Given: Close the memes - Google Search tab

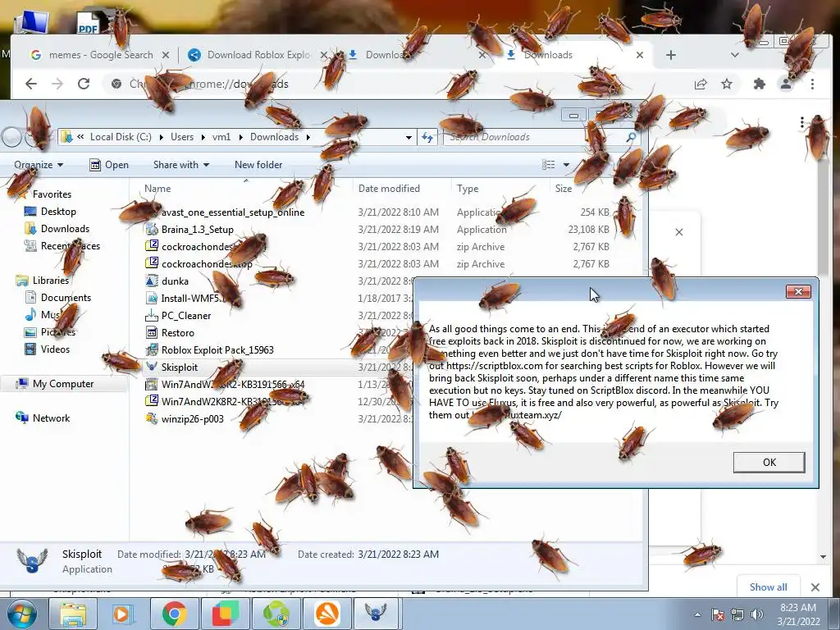Looking at the screenshot, I should [x=166, y=55].
